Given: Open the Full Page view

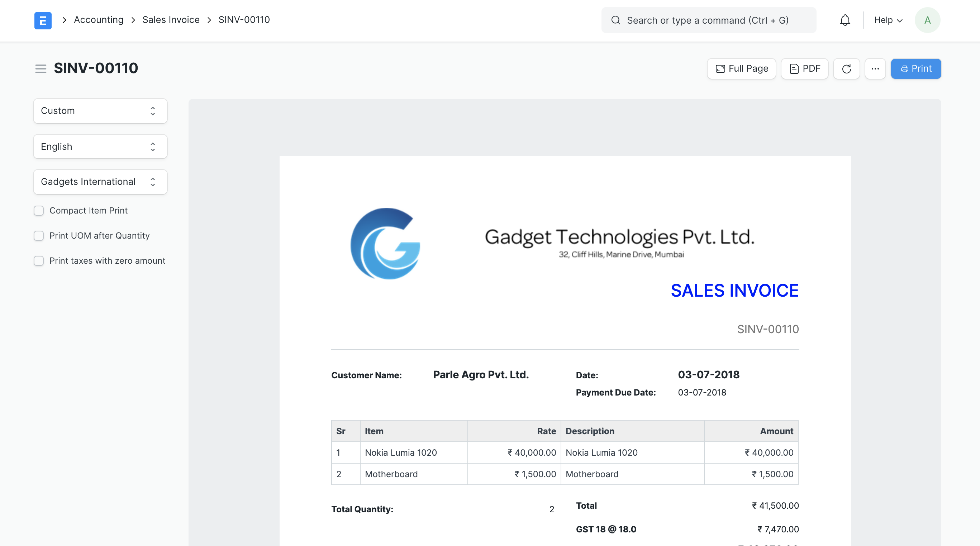Looking at the screenshot, I should (x=741, y=69).
